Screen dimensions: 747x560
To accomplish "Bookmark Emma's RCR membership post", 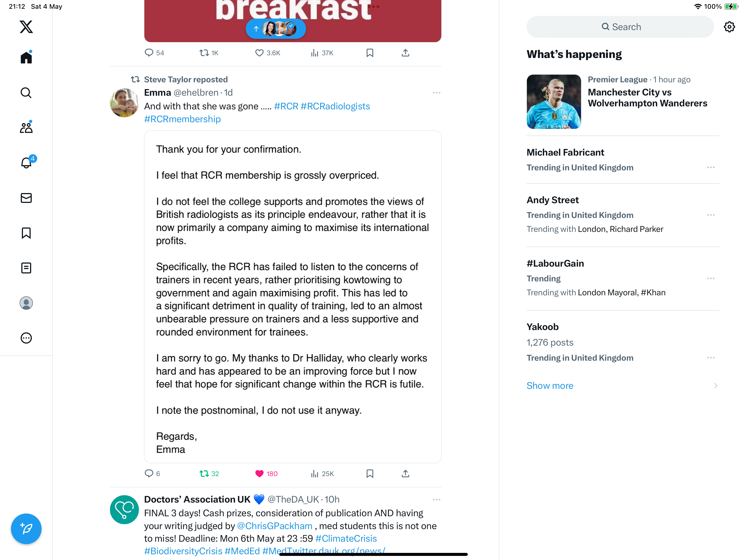I will click(x=370, y=474).
